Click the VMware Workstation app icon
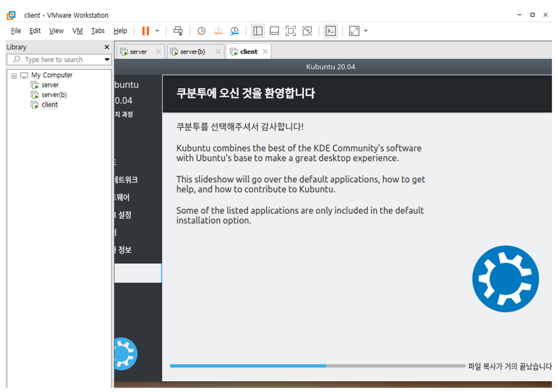 pyautogui.click(x=11, y=15)
